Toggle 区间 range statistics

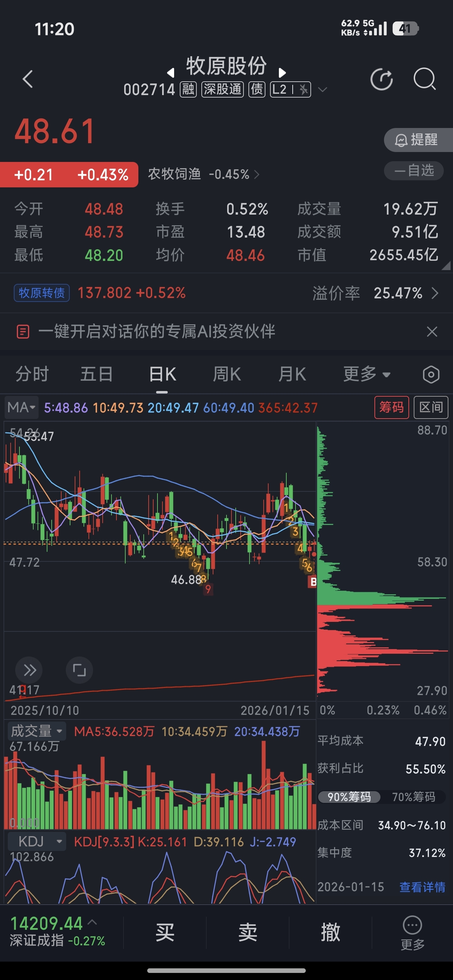coord(430,407)
